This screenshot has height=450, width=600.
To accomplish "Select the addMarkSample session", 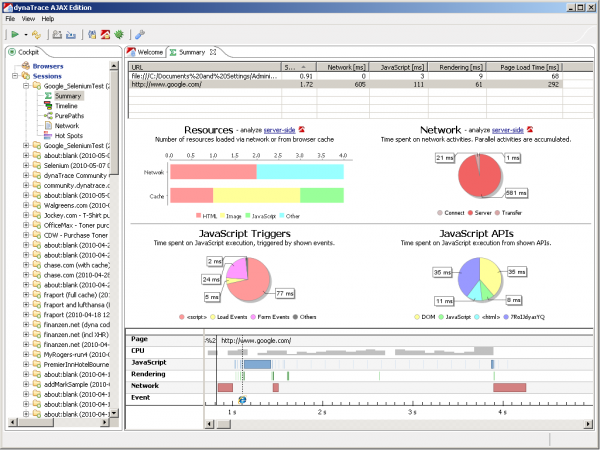I will (77, 384).
